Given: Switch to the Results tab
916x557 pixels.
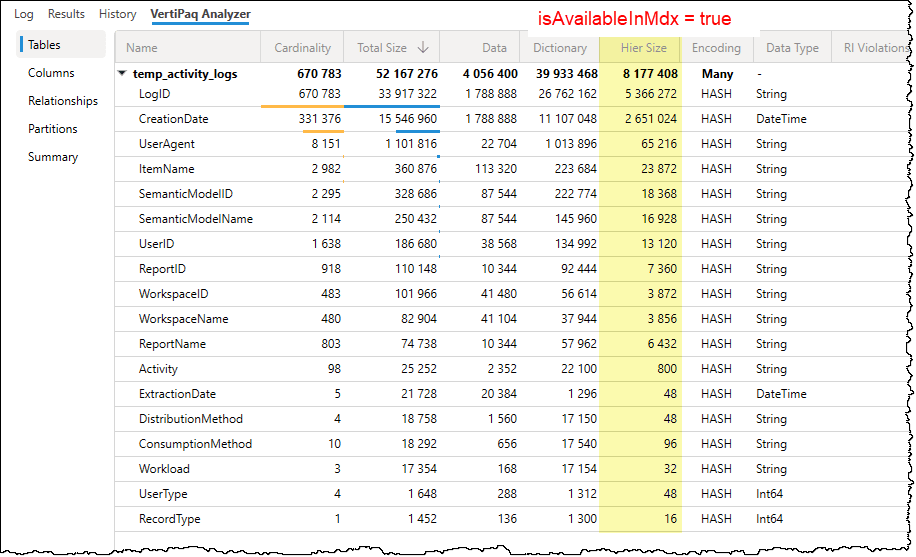Looking at the screenshot, I should [66, 14].
